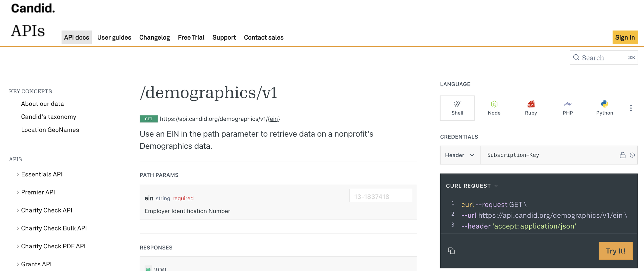Click the {ein} link in the URL
The image size is (644, 271).
[274, 119]
